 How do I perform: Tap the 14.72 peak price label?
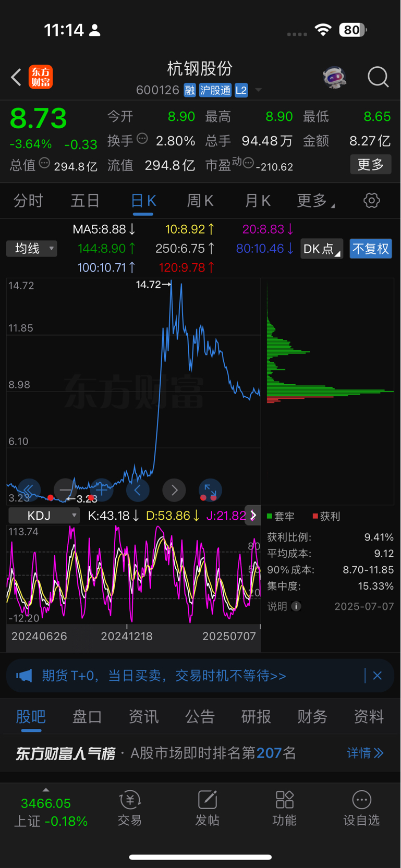[x=149, y=285]
